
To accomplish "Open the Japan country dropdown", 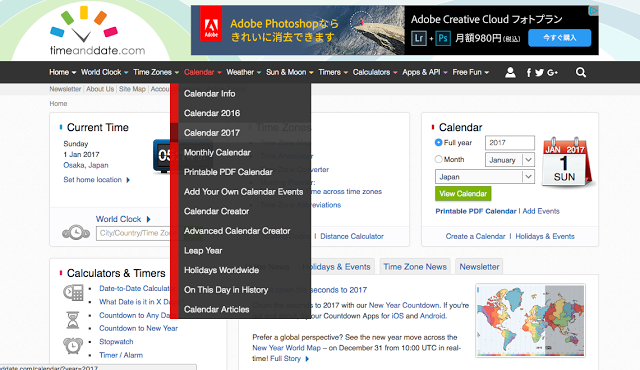I will click(484, 177).
